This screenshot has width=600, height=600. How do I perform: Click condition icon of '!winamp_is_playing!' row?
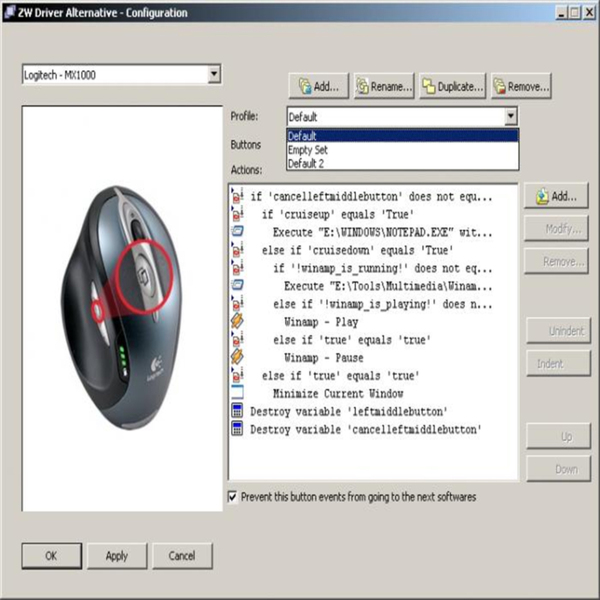237,303
